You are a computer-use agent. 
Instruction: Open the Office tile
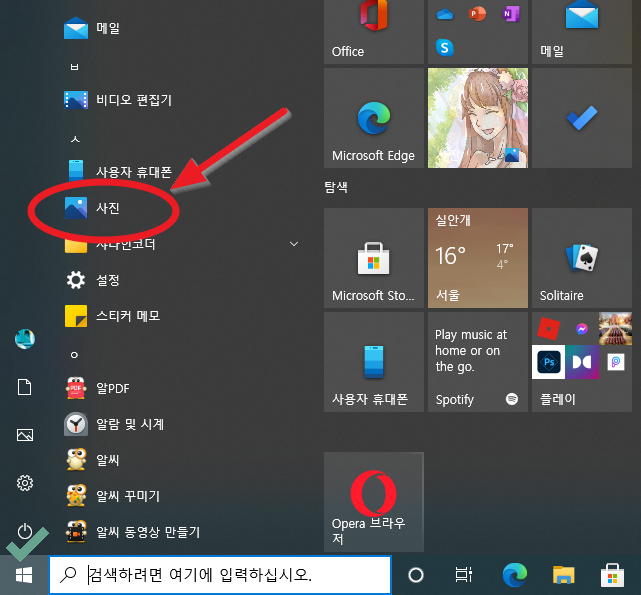click(x=374, y=31)
